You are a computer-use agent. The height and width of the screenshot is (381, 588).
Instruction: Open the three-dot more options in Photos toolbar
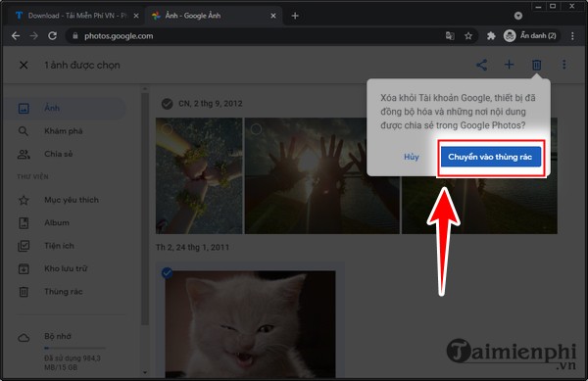[x=564, y=65]
